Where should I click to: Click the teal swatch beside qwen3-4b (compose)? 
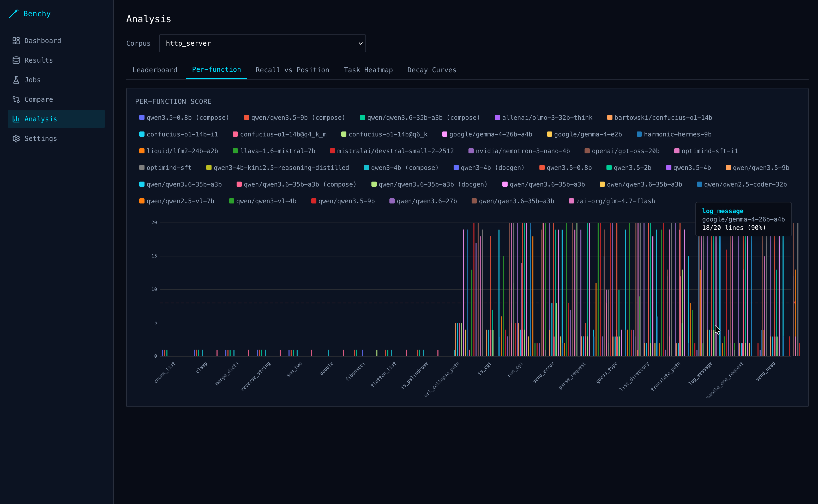click(x=366, y=168)
